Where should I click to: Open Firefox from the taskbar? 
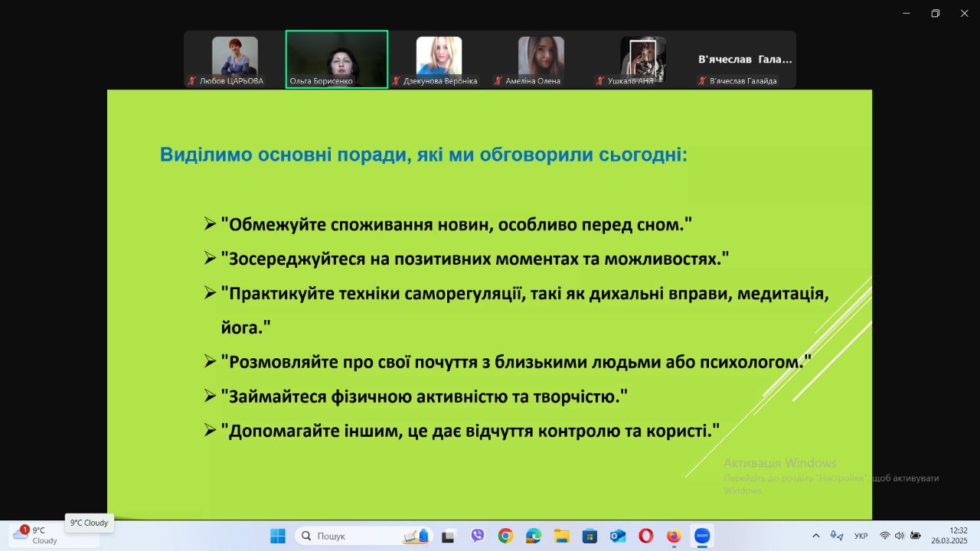[674, 536]
